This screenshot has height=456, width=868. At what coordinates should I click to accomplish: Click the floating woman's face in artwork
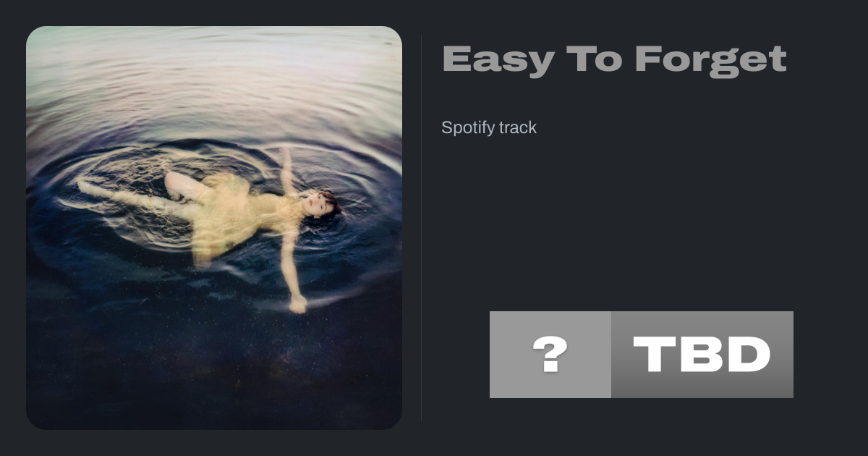316,205
